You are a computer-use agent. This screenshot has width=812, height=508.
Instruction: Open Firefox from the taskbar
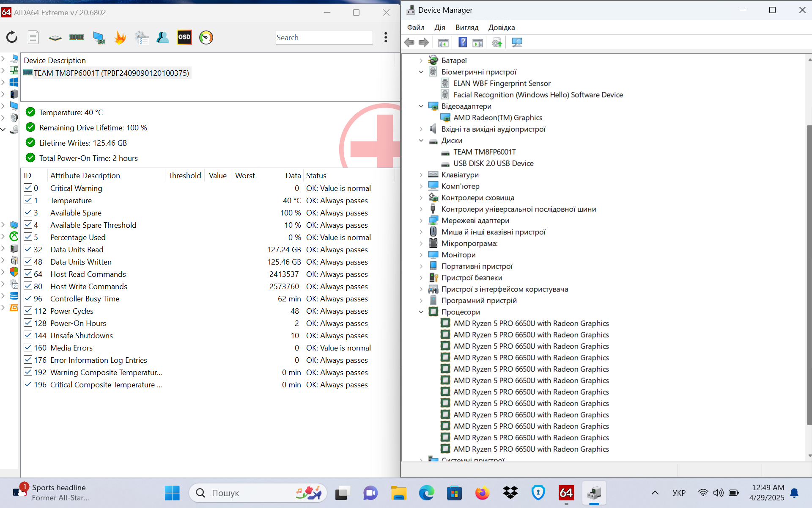[x=482, y=493]
